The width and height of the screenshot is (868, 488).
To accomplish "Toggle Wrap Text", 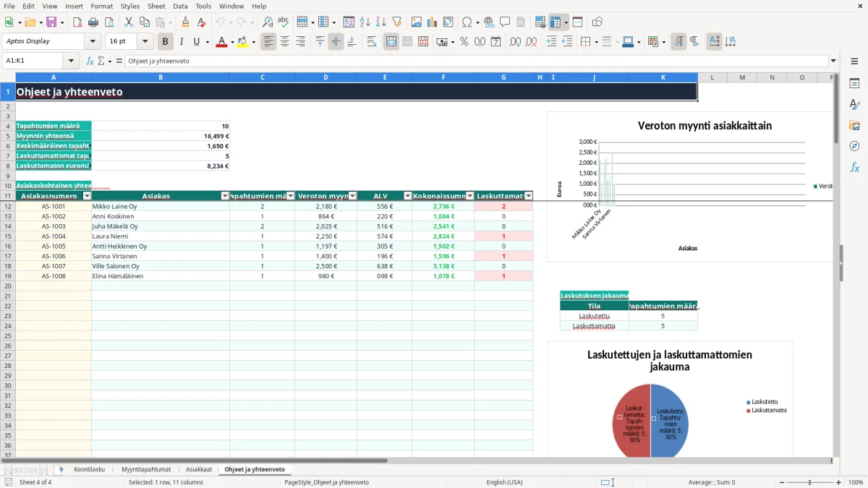I will [x=372, y=42].
